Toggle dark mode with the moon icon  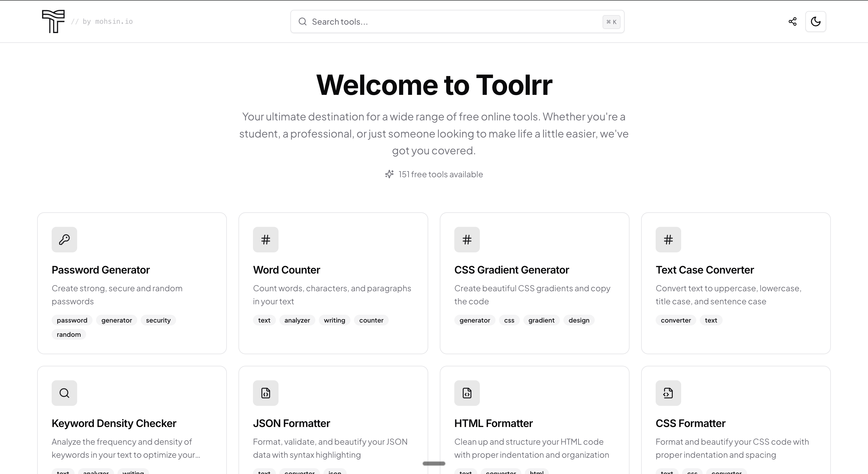pyautogui.click(x=816, y=21)
